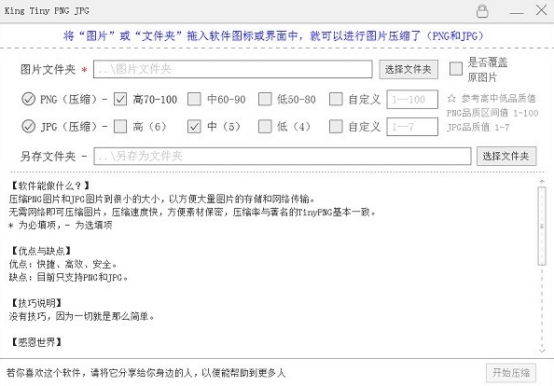Screen dimensions: 554x386
Task: Click the bottom share message 若你喜欢这个软件
Action: pyautogui.click(x=145, y=373)
